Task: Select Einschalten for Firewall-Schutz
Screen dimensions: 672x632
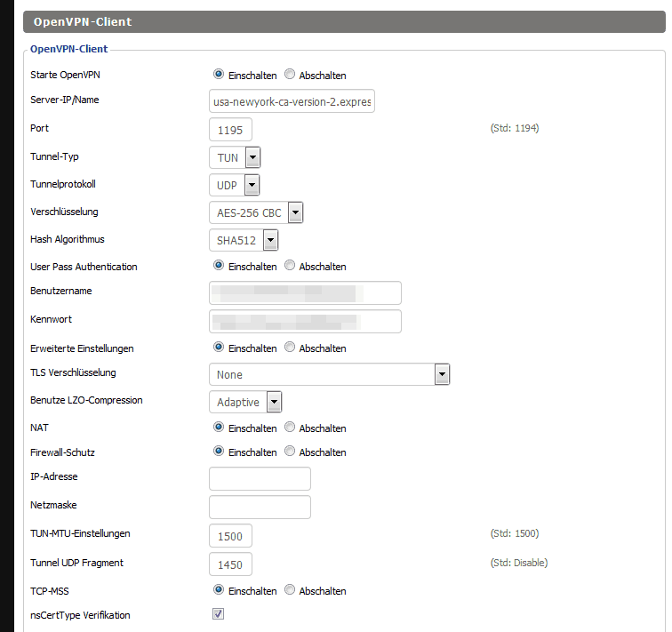Action: click(x=219, y=452)
